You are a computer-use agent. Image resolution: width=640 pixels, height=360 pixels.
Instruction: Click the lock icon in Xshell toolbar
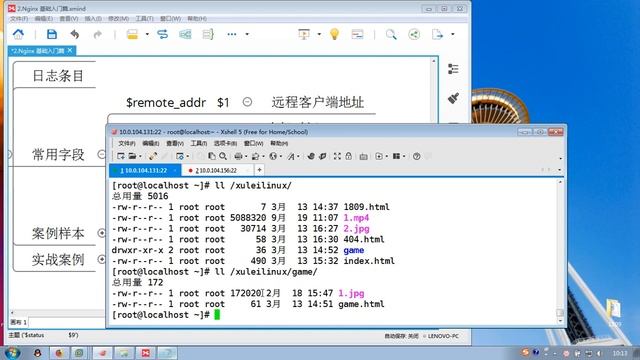(348, 156)
